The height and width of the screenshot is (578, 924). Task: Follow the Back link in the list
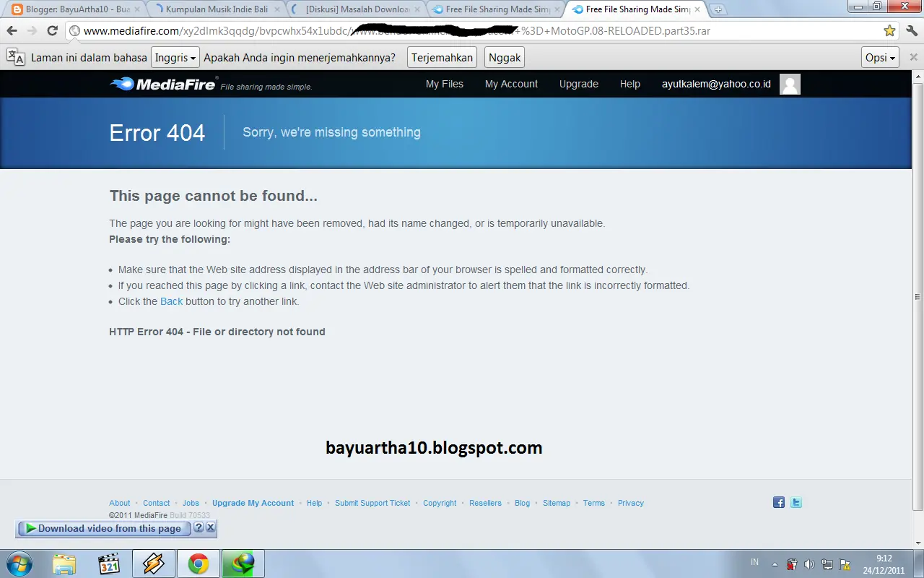[171, 301]
